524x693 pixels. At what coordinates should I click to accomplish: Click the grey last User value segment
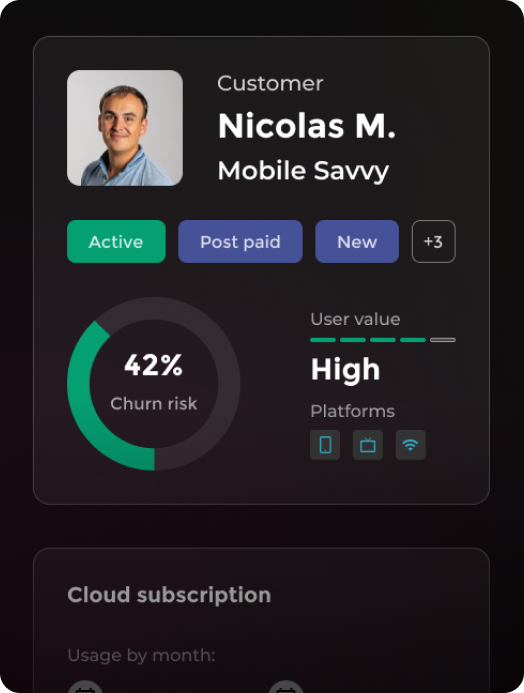tap(443, 340)
